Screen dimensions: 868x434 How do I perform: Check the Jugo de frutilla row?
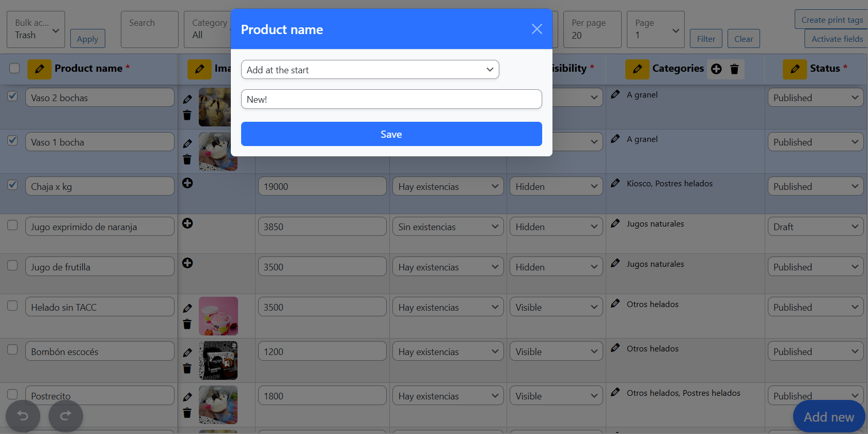click(x=13, y=266)
